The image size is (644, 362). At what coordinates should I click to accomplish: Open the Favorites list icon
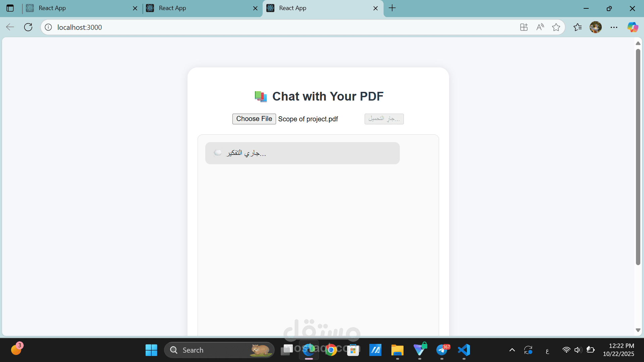pyautogui.click(x=578, y=27)
